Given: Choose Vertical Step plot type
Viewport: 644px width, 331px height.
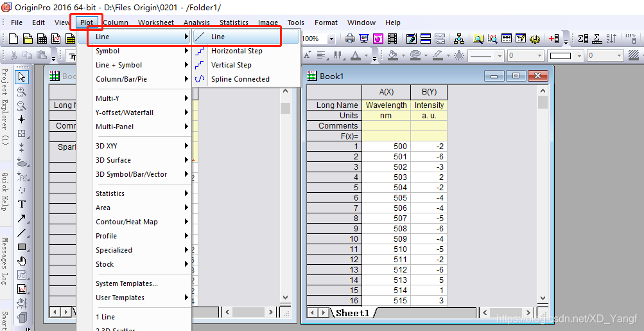Looking at the screenshot, I should coord(247,65).
